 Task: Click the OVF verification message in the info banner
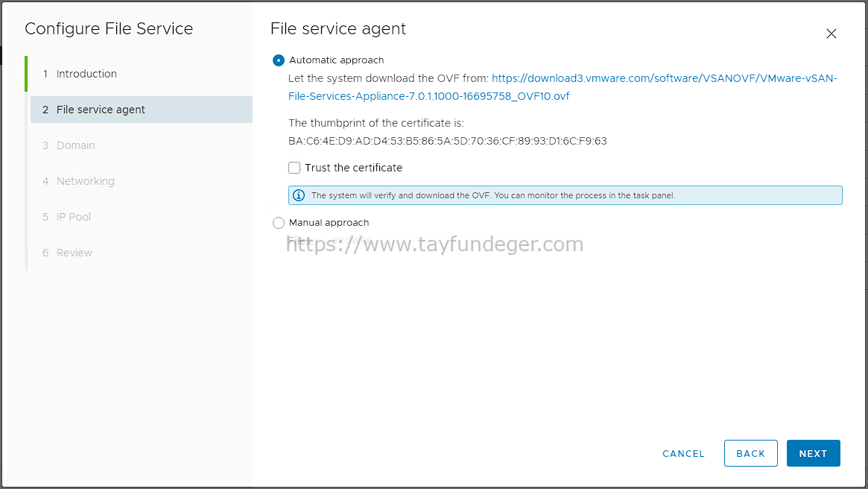pyautogui.click(x=493, y=195)
